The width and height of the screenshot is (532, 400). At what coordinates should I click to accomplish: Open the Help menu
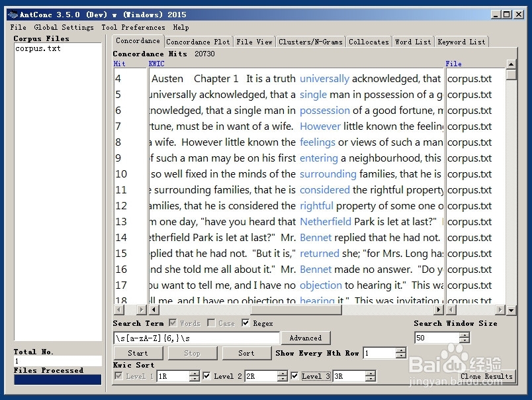[x=181, y=27]
